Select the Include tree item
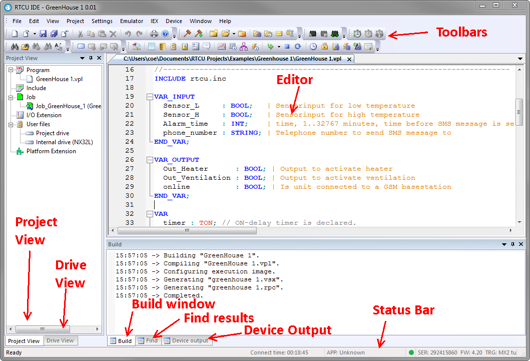 (x=36, y=88)
